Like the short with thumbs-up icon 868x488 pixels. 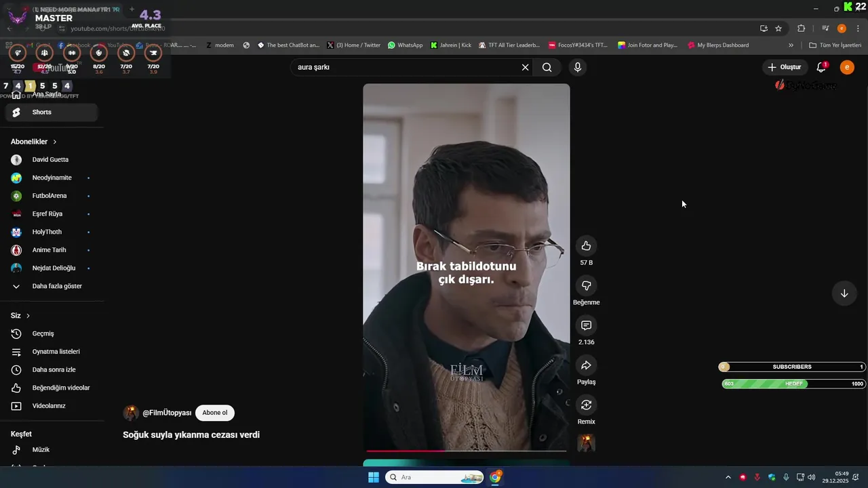pos(586,246)
